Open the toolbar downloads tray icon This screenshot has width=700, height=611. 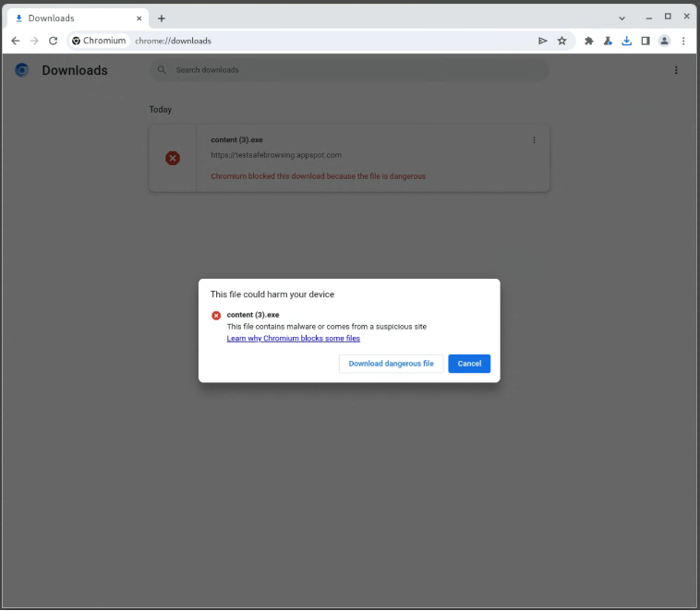[627, 41]
